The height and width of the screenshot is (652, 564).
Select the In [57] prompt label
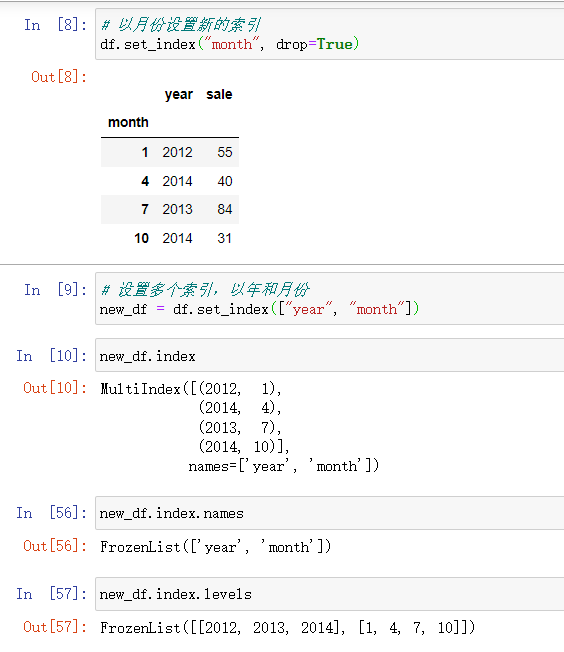click(x=52, y=593)
